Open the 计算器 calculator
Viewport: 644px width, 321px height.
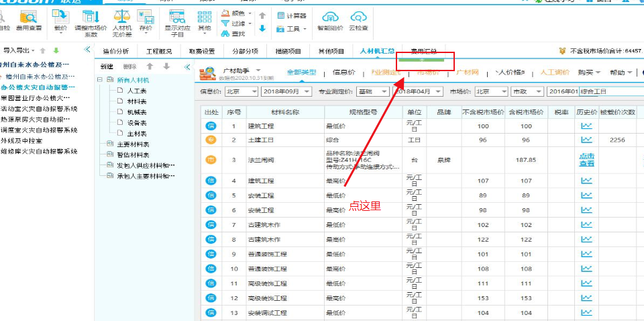[292, 15]
